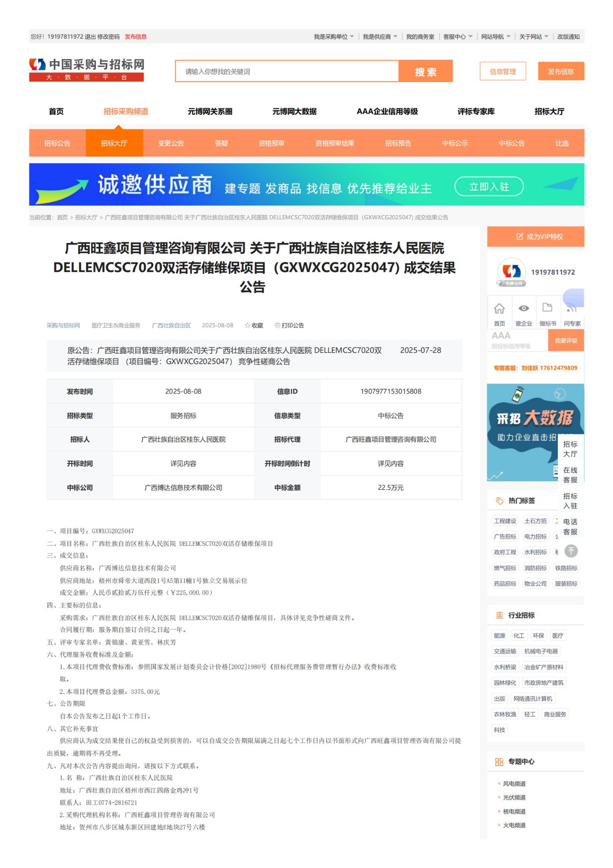The height and width of the screenshot is (868, 613).
Task: Click the back-to-top arrow icon
Action: pos(571,551)
